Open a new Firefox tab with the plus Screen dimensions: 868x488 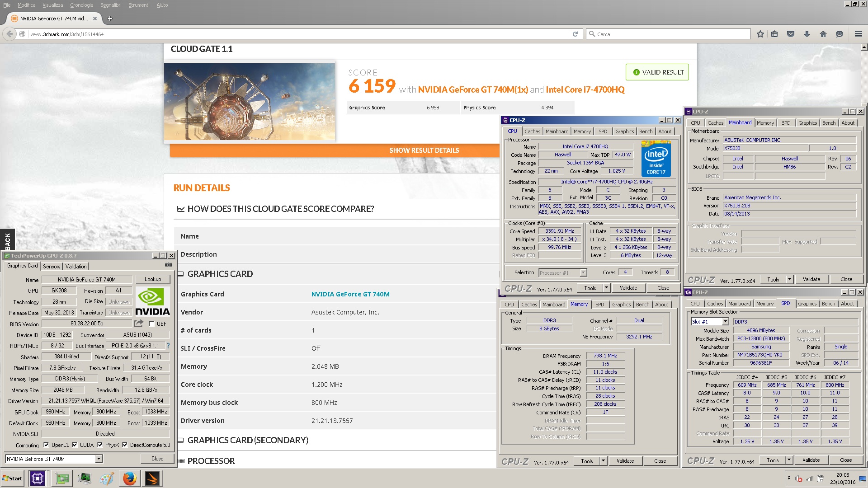coord(109,19)
